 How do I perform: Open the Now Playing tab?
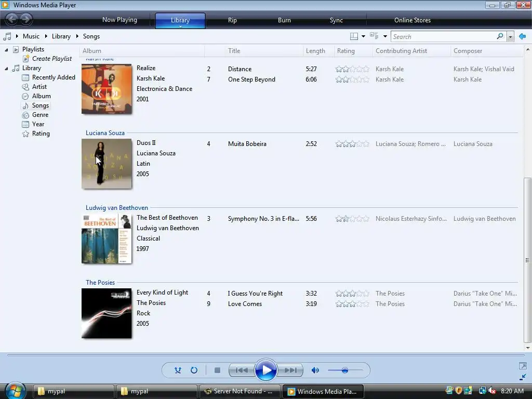pyautogui.click(x=120, y=20)
